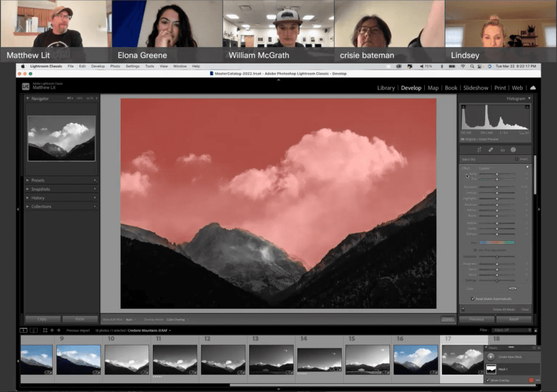Open the Masking tool icon
Viewport: 557px width, 392px height.
513,150
